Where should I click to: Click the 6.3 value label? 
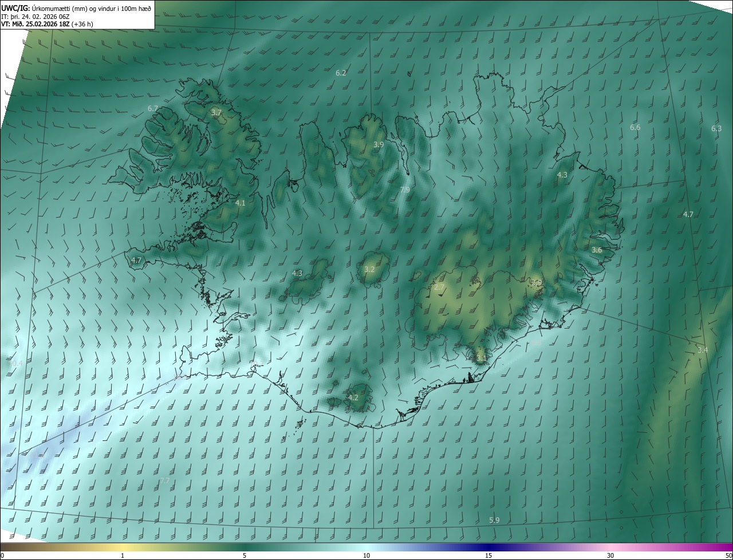(x=716, y=128)
